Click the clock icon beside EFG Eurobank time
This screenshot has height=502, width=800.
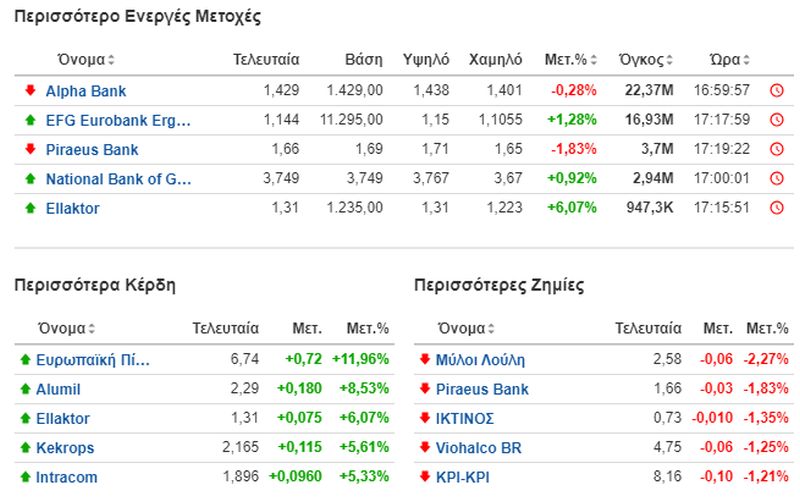(x=777, y=120)
